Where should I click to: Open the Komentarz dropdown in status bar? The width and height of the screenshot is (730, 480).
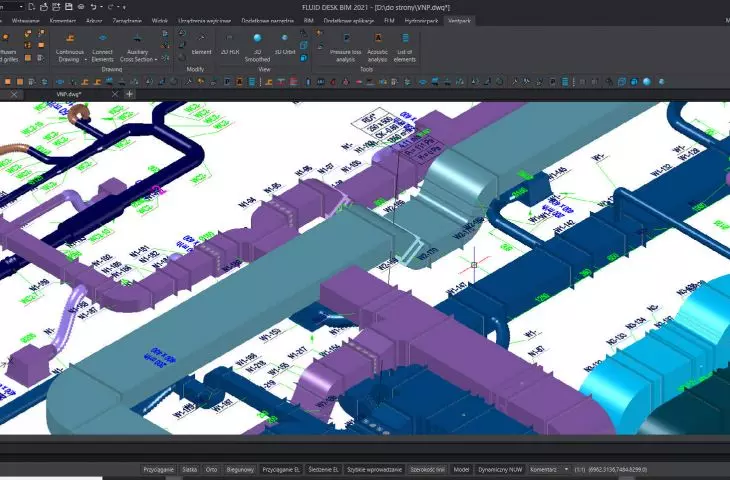tap(567, 469)
